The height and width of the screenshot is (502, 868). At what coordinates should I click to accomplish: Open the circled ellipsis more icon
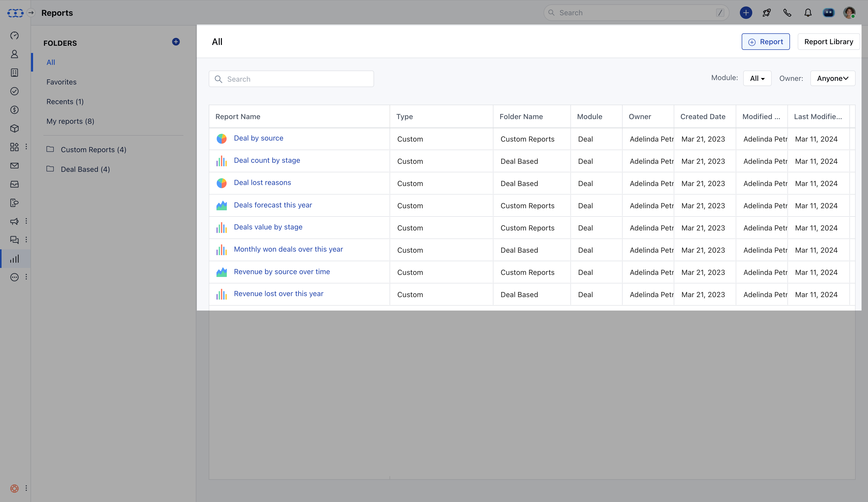tap(14, 277)
